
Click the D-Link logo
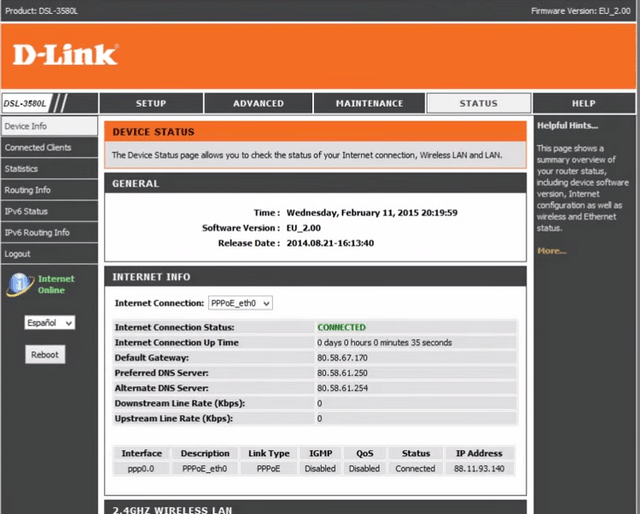coord(65,55)
